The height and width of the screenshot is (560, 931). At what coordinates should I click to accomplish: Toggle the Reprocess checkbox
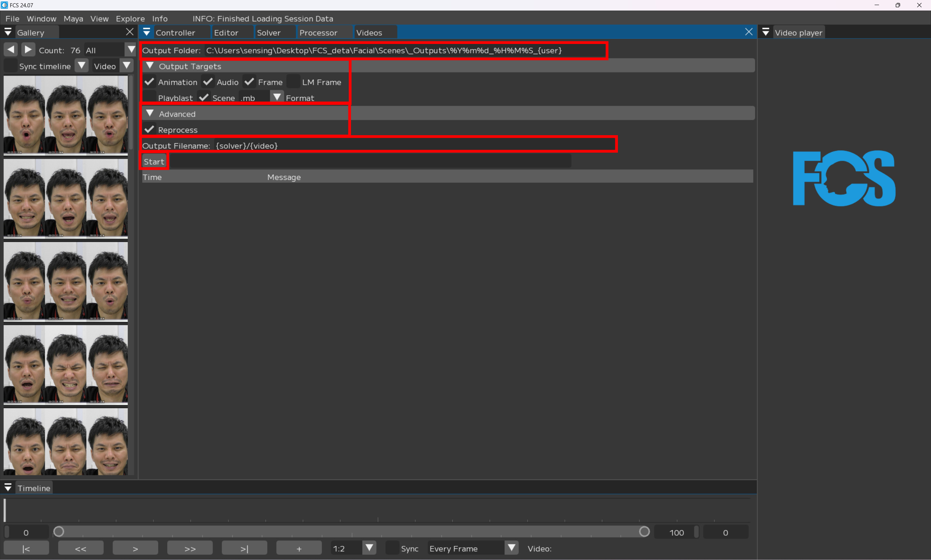(149, 129)
